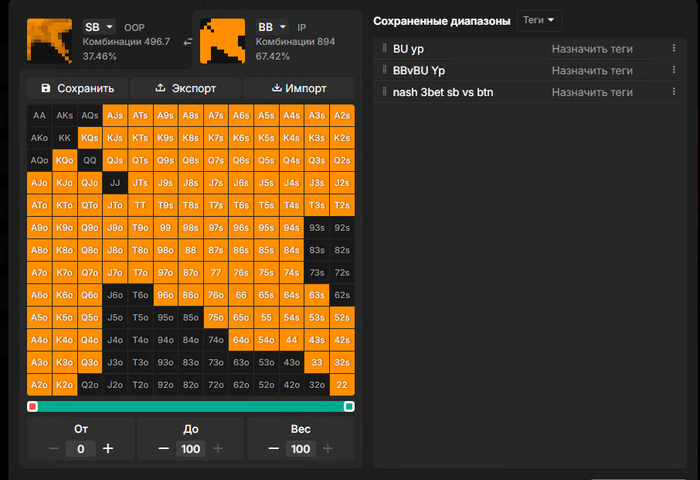
Task: Toggle the TT hand cell
Action: click(x=140, y=205)
